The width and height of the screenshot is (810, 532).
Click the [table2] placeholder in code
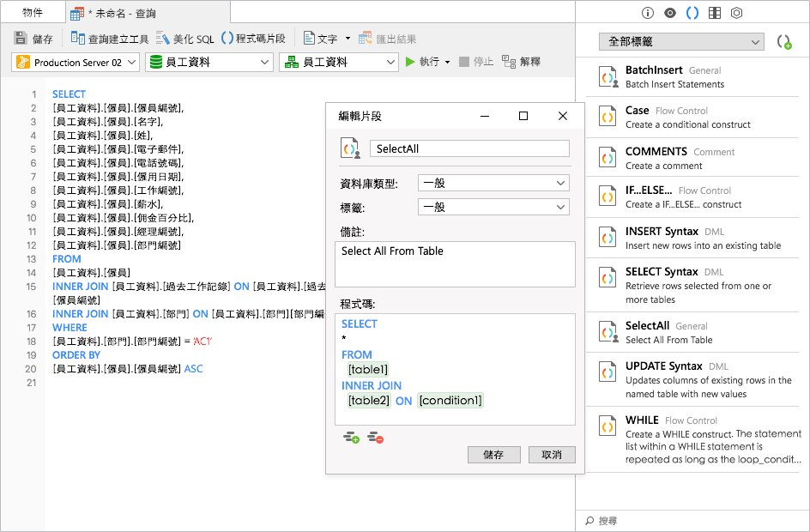[x=369, y=401]
